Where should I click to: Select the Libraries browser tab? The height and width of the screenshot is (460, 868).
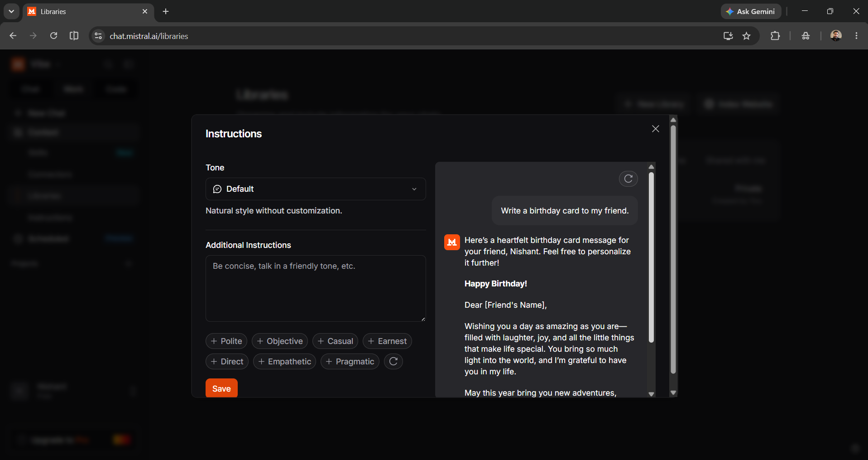[88, 11]
